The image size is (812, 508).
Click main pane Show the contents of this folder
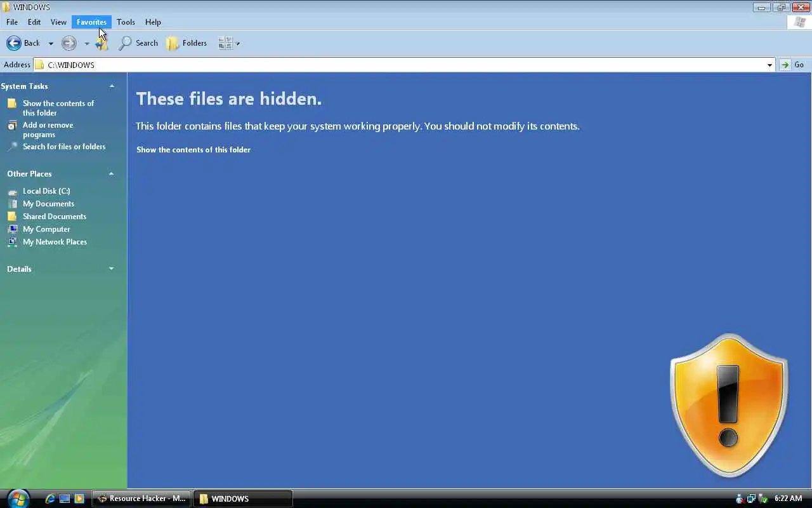(193, 150)
